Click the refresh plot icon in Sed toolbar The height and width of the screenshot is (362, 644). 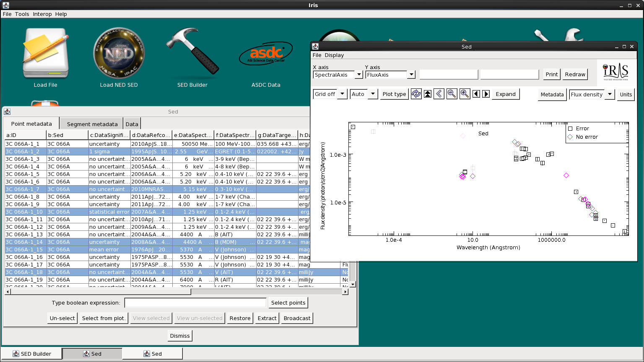[x=416, y=94]
